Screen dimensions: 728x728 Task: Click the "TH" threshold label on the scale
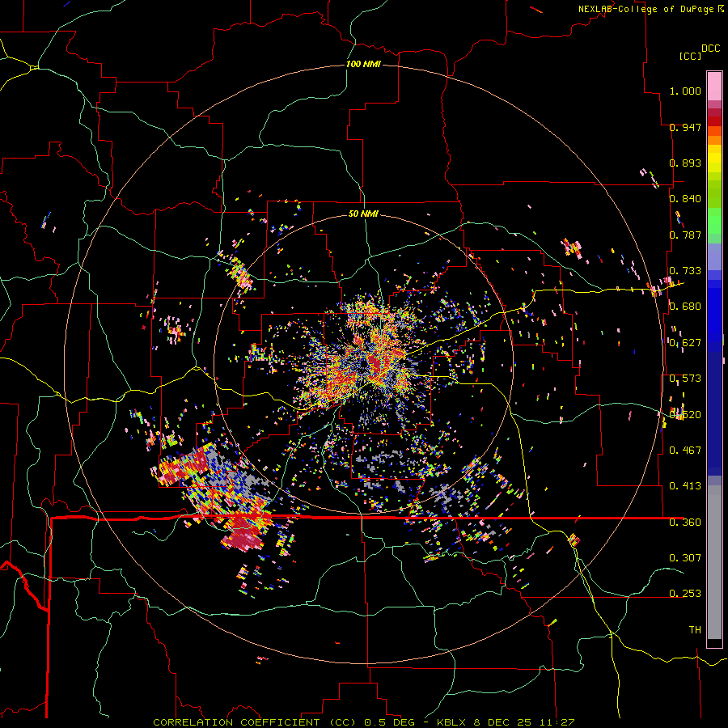click(x=695, y=630)
